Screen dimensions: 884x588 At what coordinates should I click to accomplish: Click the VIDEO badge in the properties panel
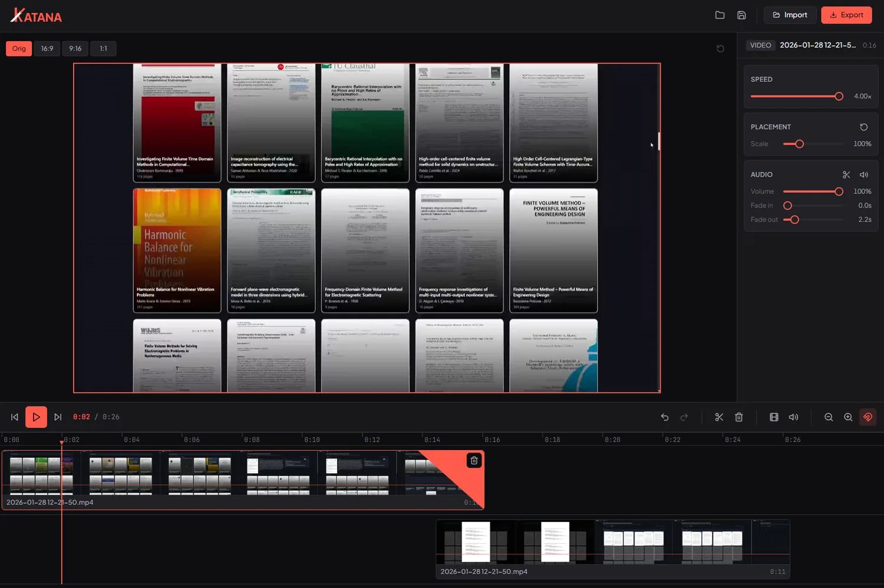point(760,45)
